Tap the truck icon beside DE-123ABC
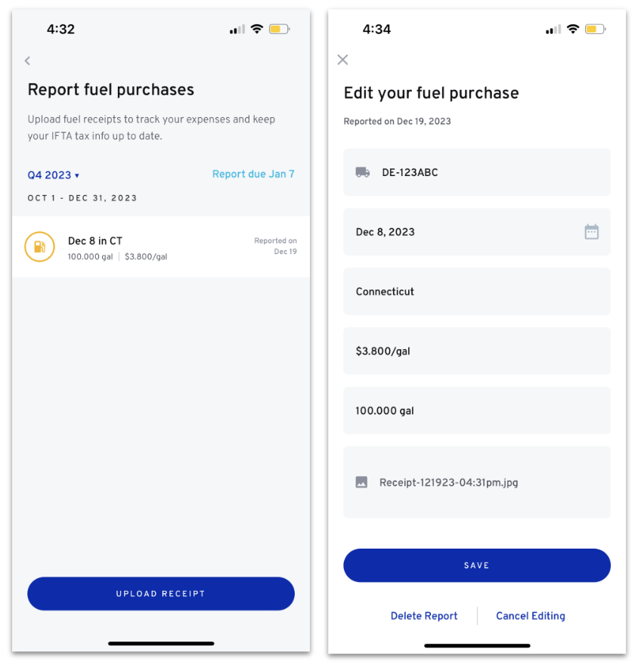 coord(363,172)
